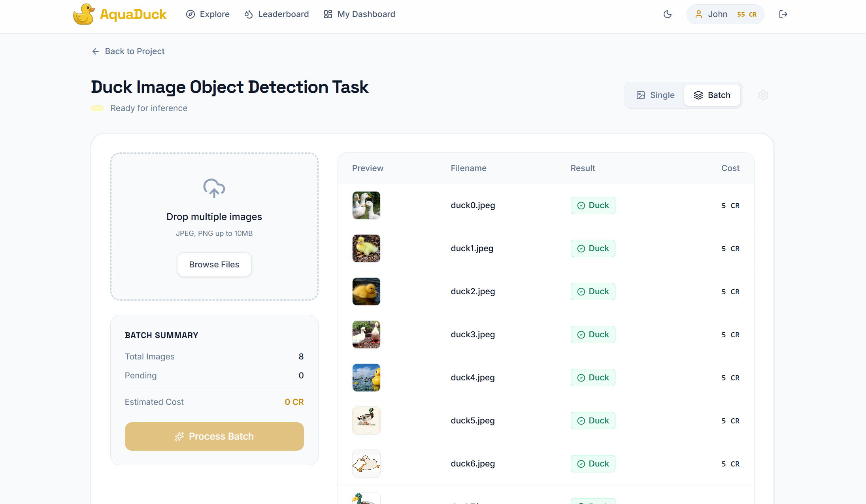Toggle dark mode with the moon icon
The height and width of the screenshot is (504, 866).
668,14
